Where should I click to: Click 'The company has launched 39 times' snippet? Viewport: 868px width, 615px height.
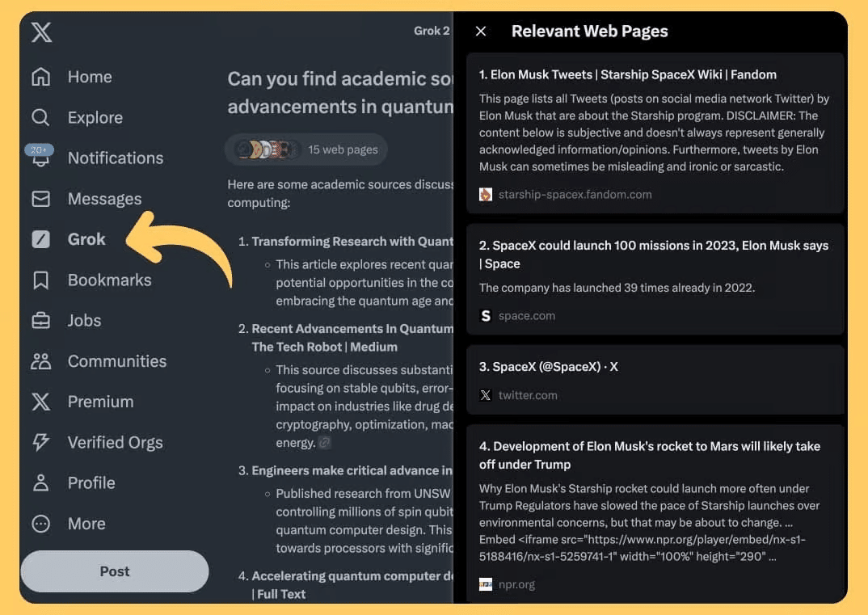tap(617, 288)
